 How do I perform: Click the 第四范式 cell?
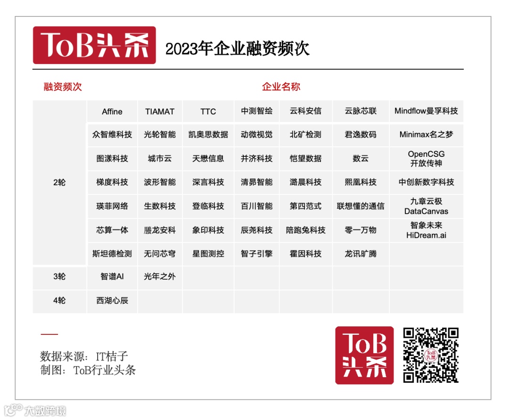tap(305, 206)
